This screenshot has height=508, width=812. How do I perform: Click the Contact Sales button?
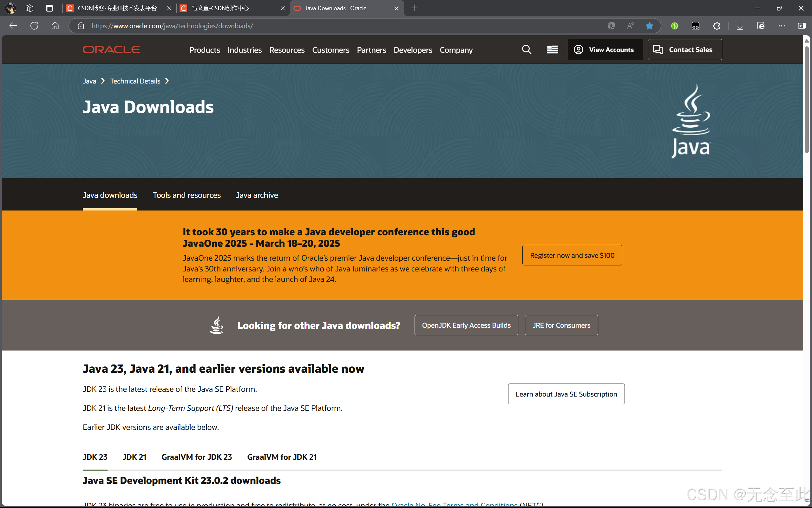point(685,50)
